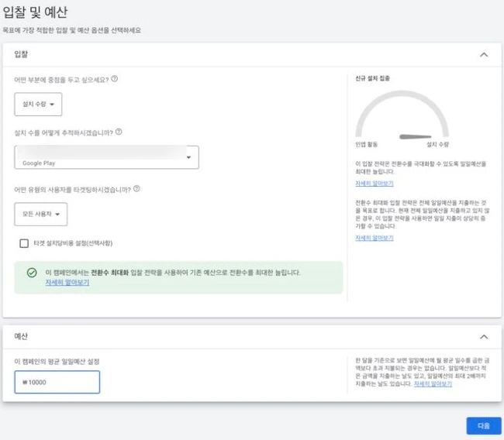Viewport: 504px width, 440px height.
Task: Click help icon beside 중점을 두고 싶으세요 question
Action: point(115,79)
